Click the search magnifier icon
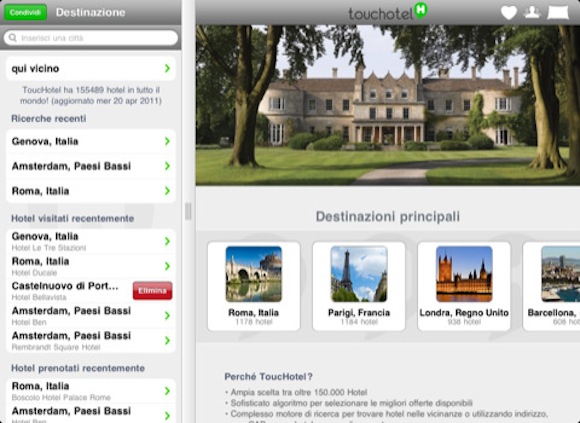580x423 pixels. pos(13,38)
